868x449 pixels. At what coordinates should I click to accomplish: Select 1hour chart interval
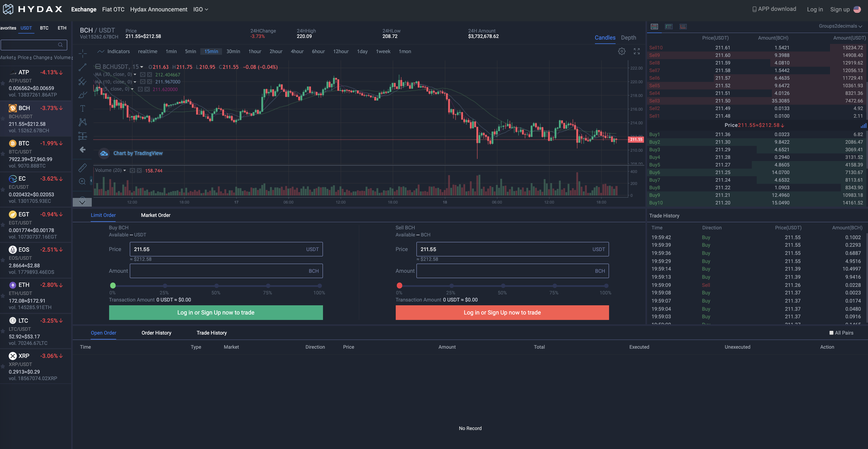point(255,51)
